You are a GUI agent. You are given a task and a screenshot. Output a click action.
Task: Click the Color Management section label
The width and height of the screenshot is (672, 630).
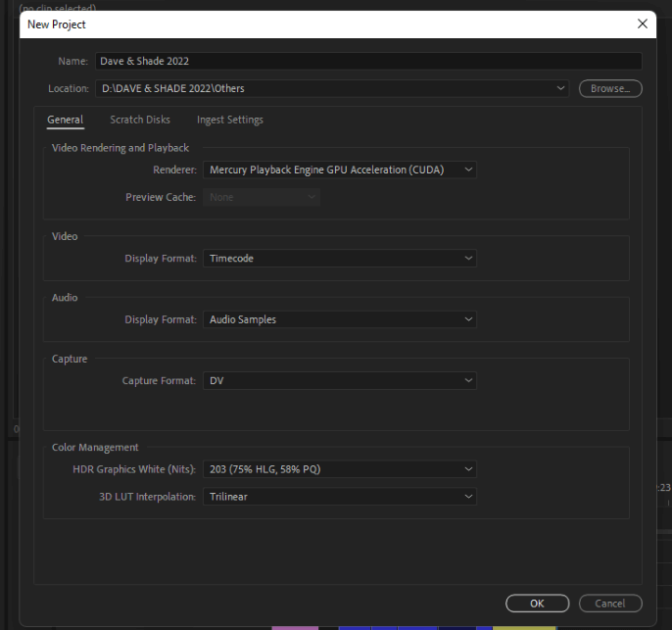(x=95, y=448)
